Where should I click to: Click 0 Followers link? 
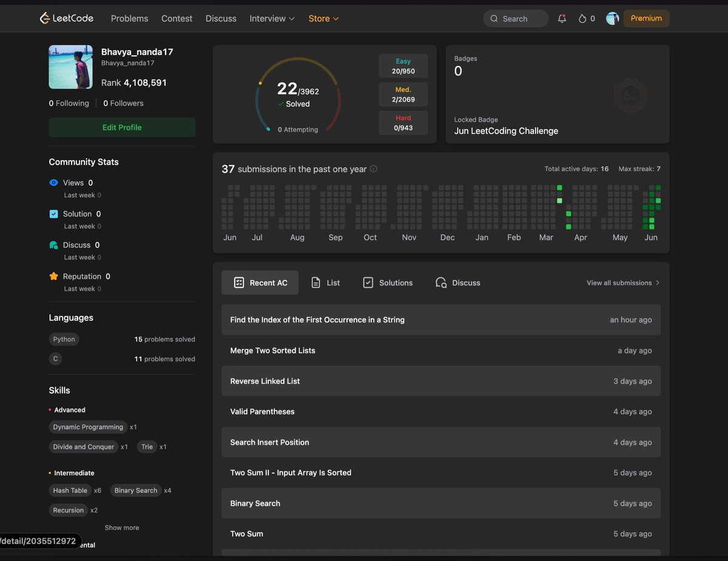pos(123,103)
